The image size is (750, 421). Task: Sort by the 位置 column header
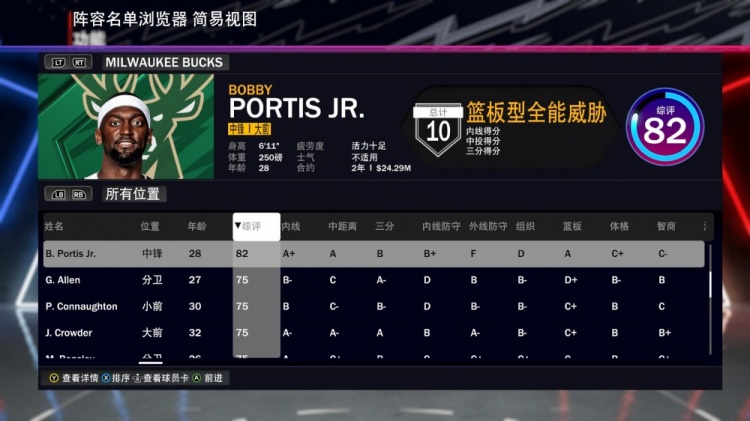click(x=150, y=226)
